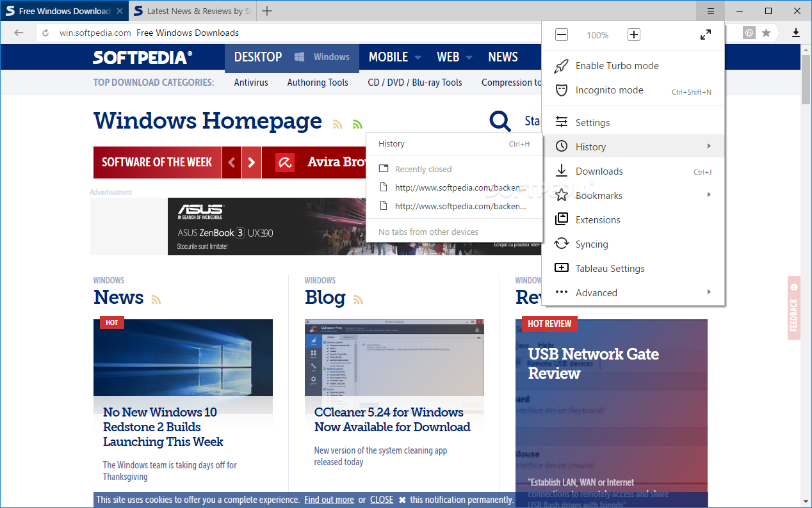Click the bookmark star in address bar
This screenshot has height=508, width=812.
766,33
